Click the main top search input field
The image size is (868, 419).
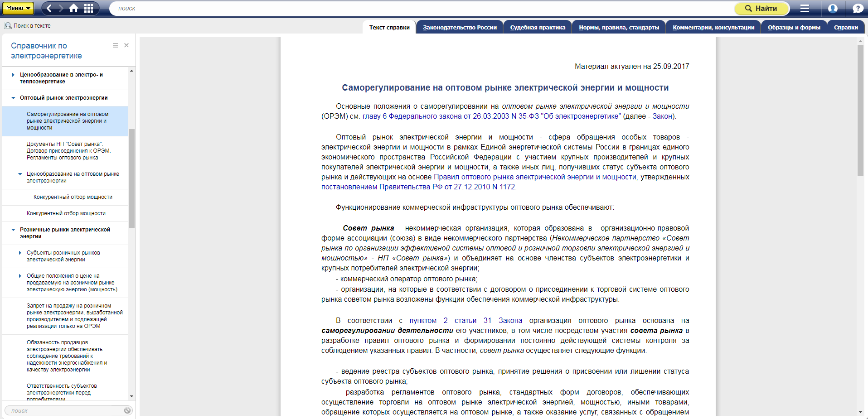[x=422, y=8]
